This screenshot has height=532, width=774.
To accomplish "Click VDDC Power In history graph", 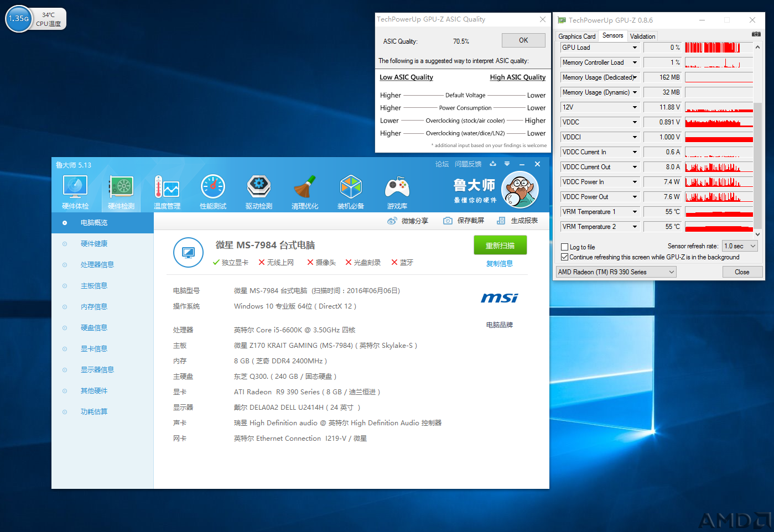I will tap(719, 182).
